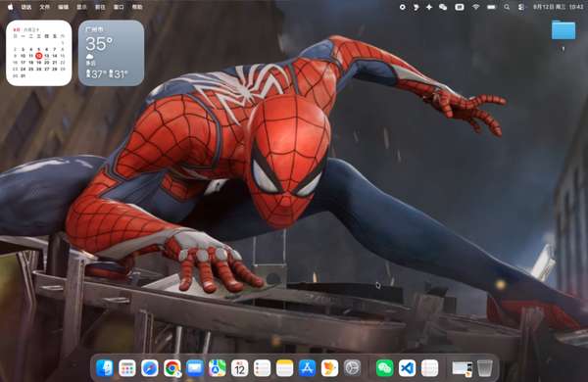Launch Google Chrome from the Dock
588x382 pixels.
[x=172, y=367]
